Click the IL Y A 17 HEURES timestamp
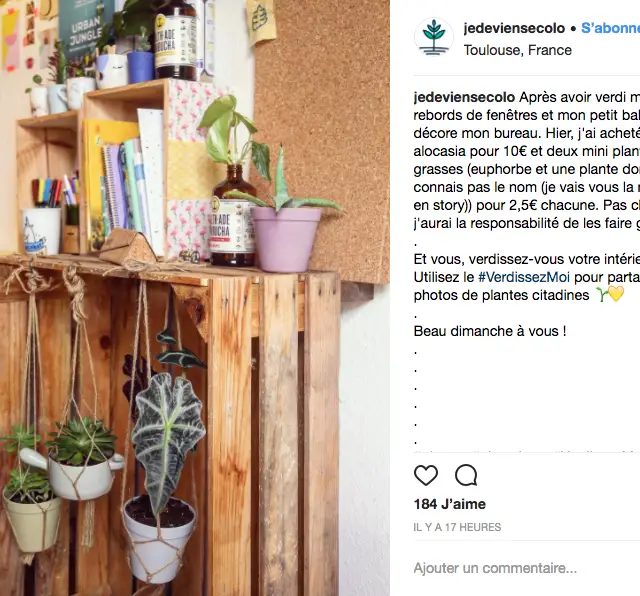Image resolution: width=640 pixels, height=596 pixels. pyautogui.click(x=457, y=527)
